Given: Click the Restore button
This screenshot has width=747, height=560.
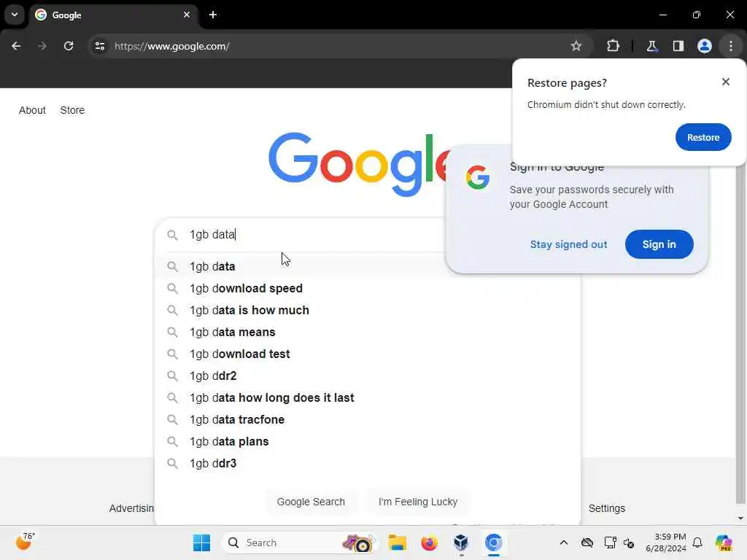Looking at the screenshot, I should pos(703,137).
